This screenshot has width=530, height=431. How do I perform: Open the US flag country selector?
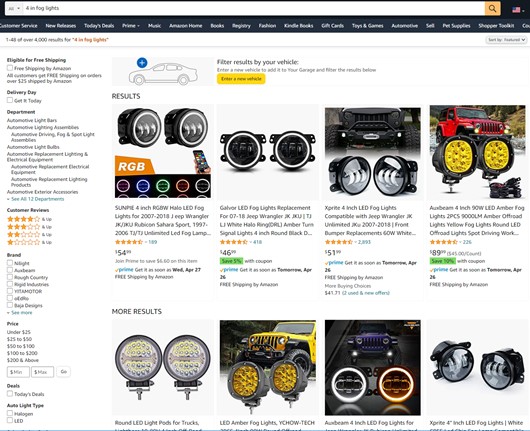(517, 10)
